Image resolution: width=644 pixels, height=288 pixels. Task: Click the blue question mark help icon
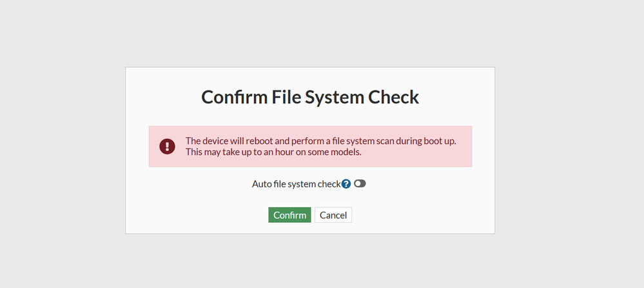(x=346, y=184)
